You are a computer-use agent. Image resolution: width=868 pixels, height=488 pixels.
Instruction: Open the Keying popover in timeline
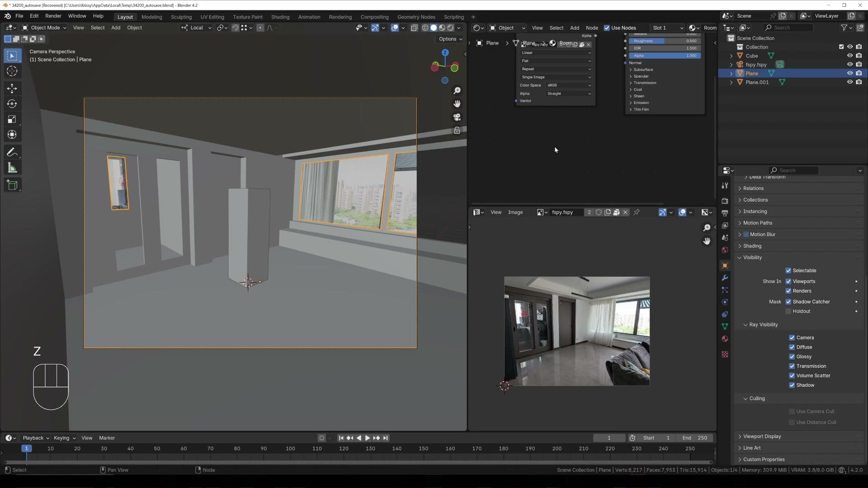(65, 438)
